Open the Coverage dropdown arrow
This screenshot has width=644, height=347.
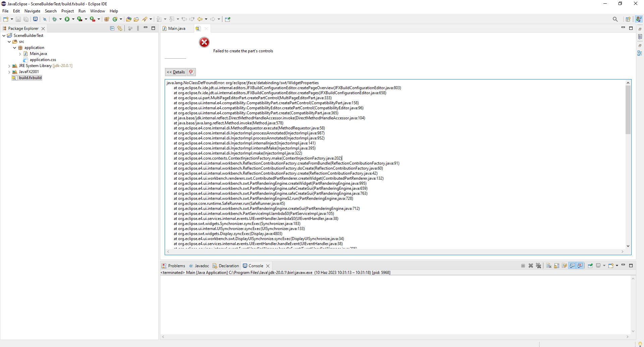coord(86,19)
